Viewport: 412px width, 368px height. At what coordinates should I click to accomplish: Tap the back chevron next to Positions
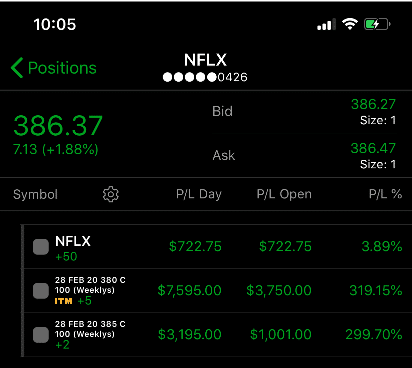(17, 68)
